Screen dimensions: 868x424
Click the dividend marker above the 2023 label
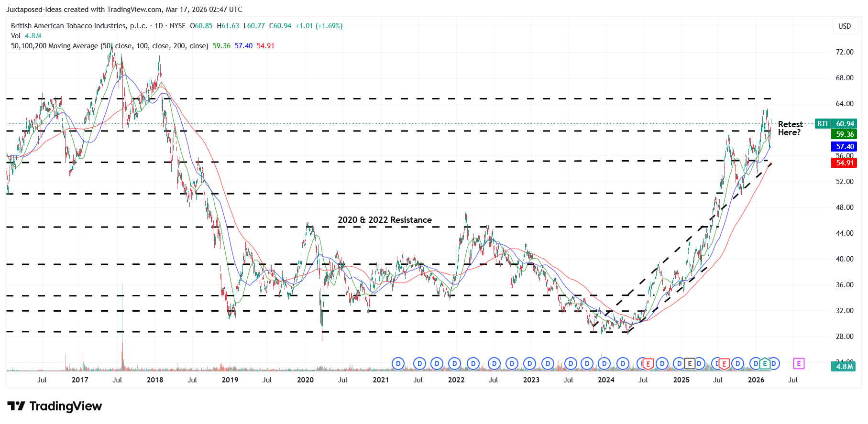(529, 364)
